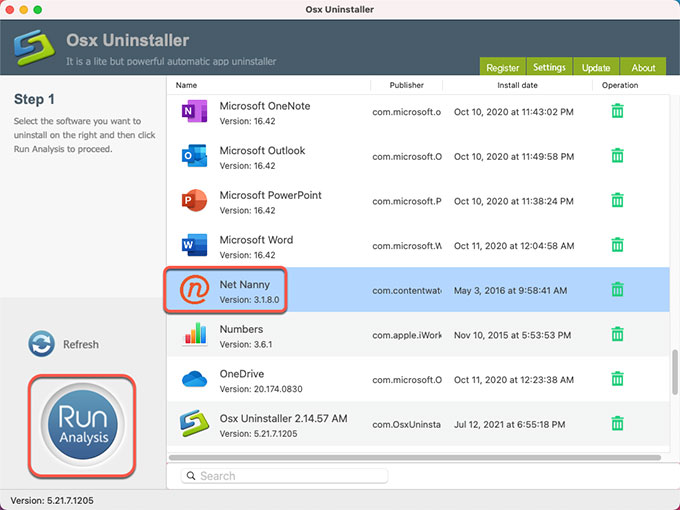Image resolution: width=680 pixels, height=510 pixels.
Task: Click the Net Nanny app icon
Action: coord(194,289)
